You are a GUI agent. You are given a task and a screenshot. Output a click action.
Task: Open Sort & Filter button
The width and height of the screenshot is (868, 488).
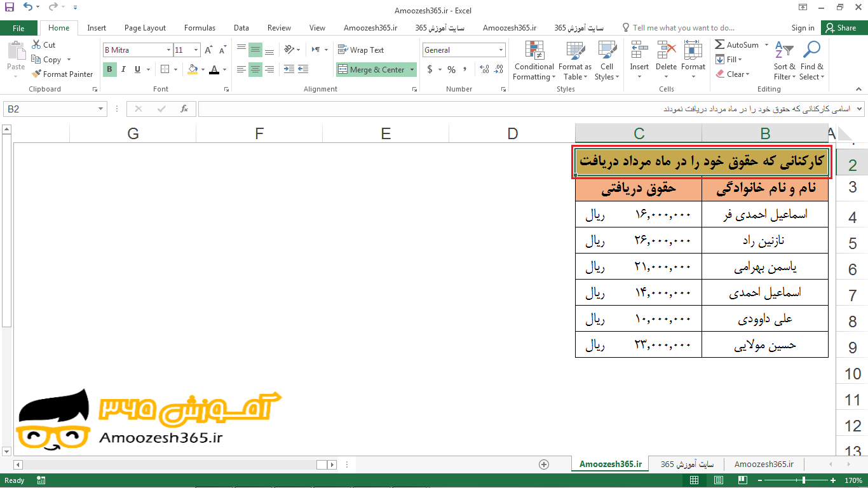[x=784, y=61]
